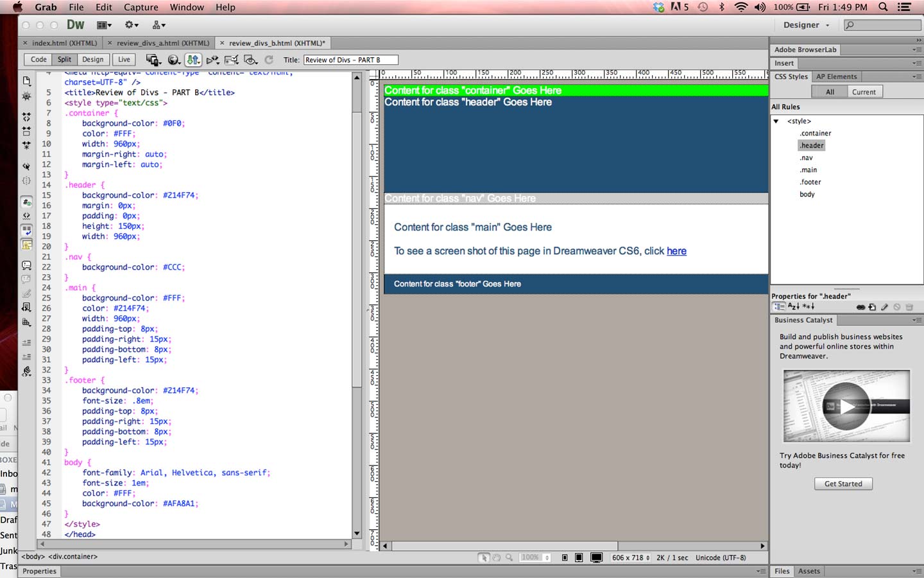Open the Capture menu in menu bar

click(x=141, y=7)
